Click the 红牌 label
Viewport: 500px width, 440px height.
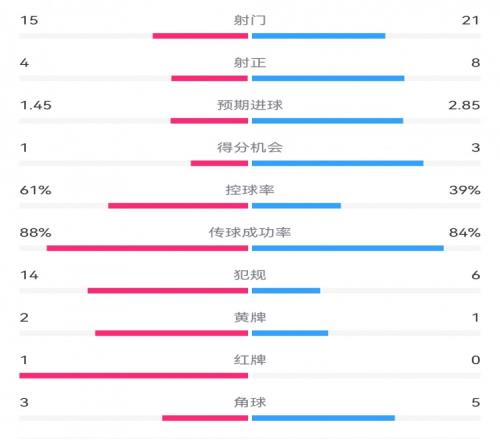point(250,360)
